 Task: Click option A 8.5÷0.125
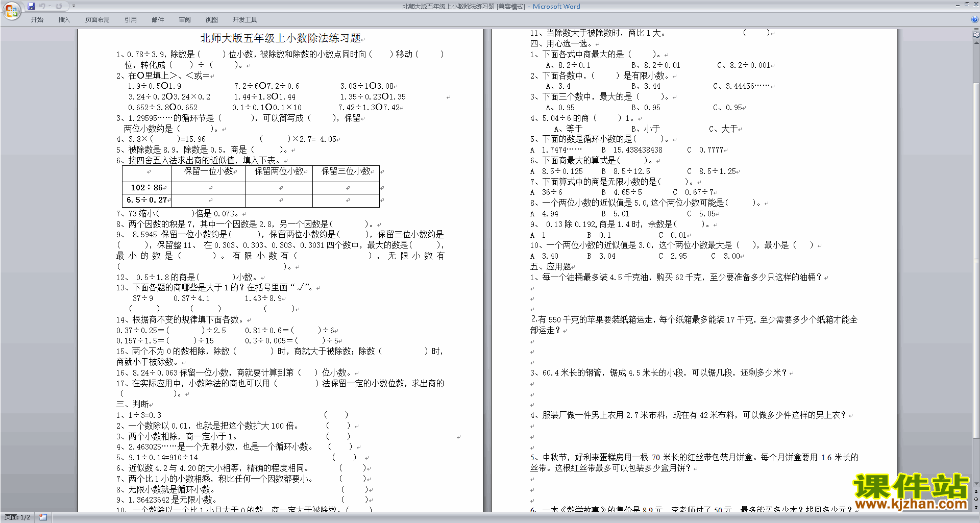[556, 171]
